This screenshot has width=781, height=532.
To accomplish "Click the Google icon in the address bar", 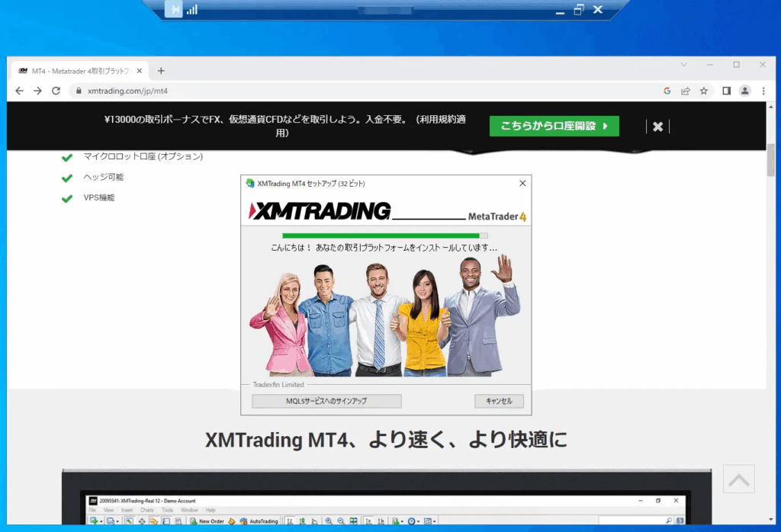I will tap(667, 91).
